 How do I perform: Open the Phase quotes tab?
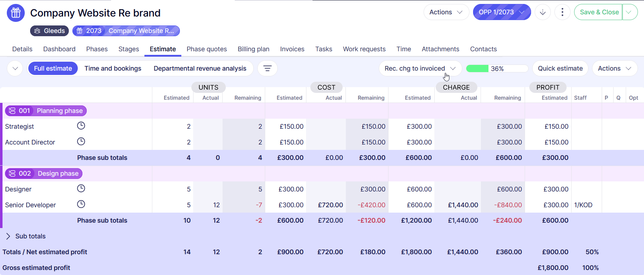207,49
